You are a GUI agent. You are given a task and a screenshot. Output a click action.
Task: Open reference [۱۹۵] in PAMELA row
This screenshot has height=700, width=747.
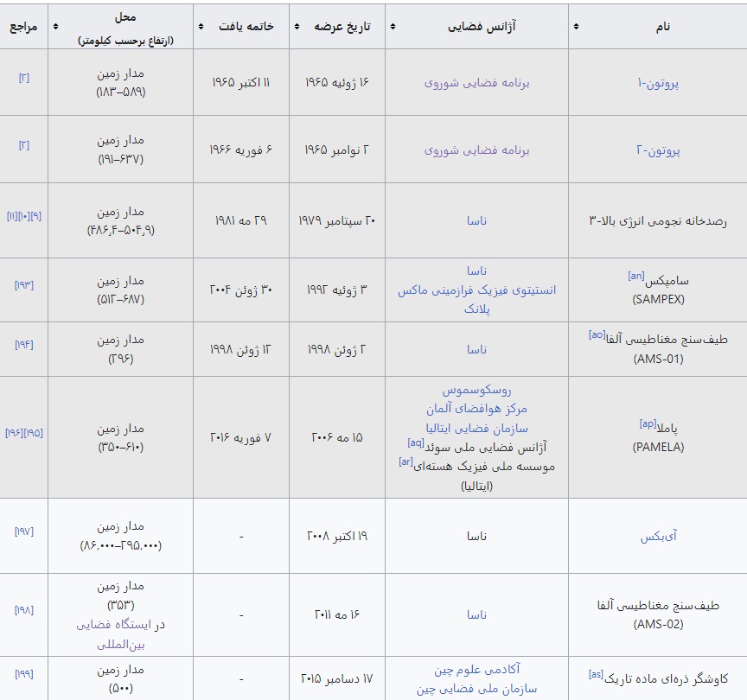pyautogui.click(x=34, y=433)
